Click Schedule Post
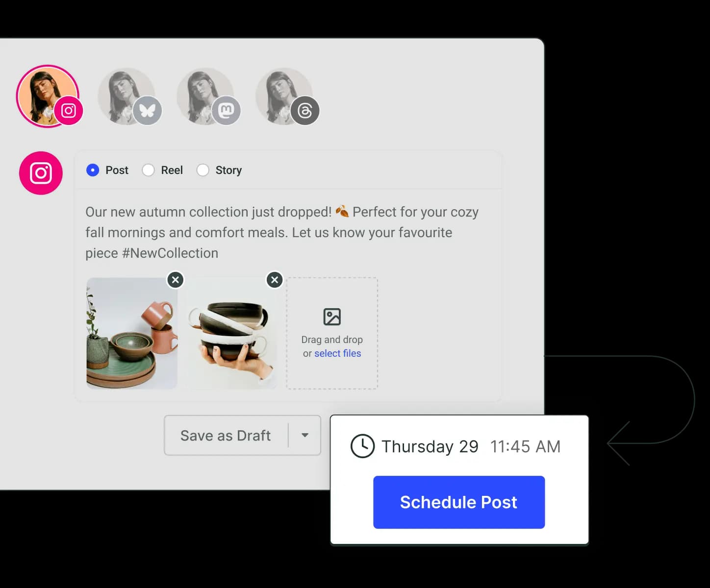The image size is (710, 588). pyautogui.click(x=459, y=502)
